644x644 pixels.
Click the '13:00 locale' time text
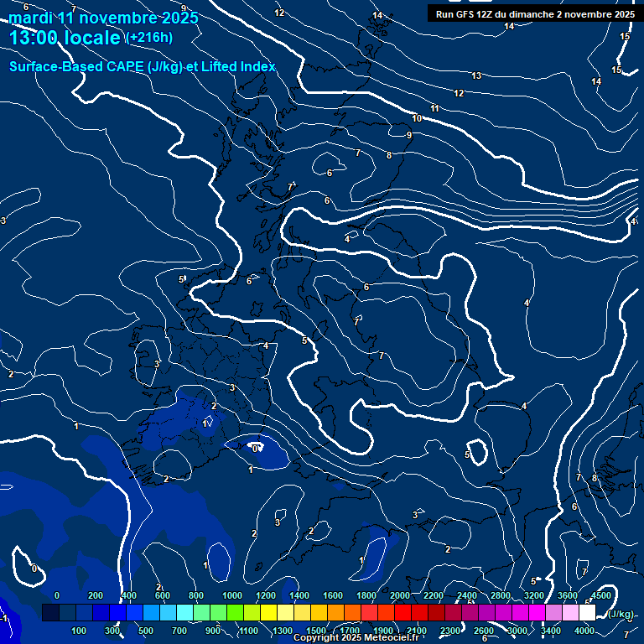click(65, 38)
